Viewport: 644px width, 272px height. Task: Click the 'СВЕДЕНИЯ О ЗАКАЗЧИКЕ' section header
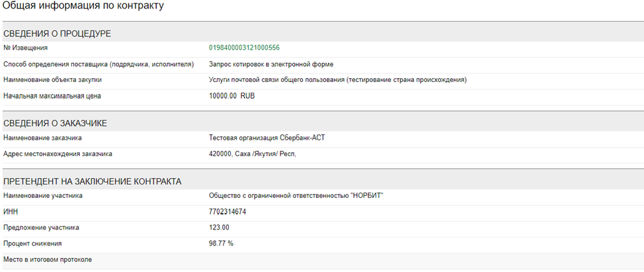56,123
